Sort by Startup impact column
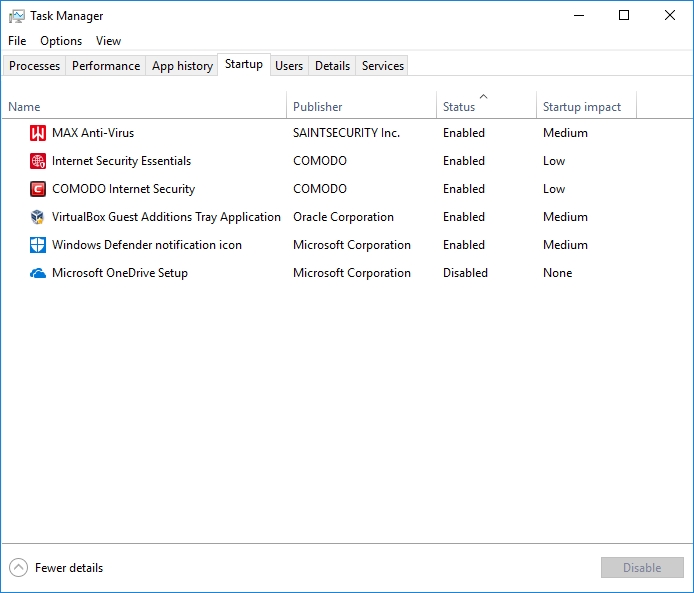This screenshot has width=694, height=593. click(x=581, y=107)
